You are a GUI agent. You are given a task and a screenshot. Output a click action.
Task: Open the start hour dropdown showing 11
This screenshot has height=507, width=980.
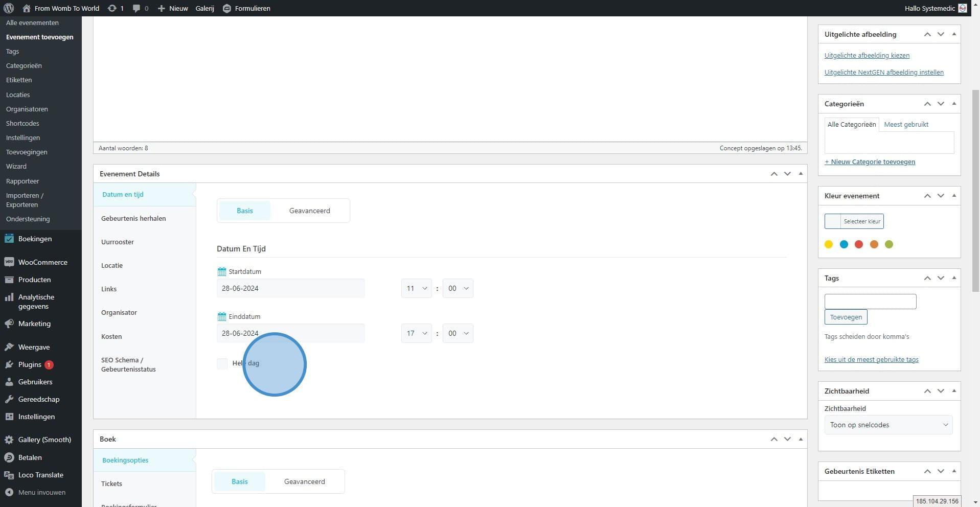pos(416,288)
